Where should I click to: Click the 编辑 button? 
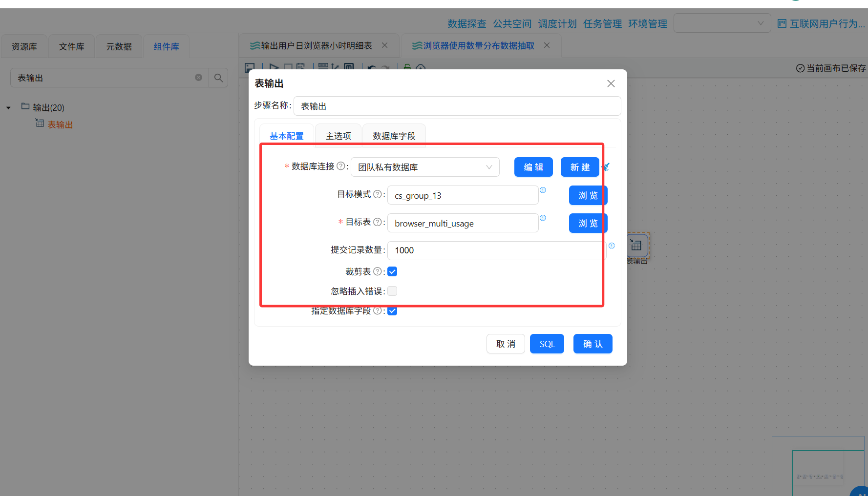click(x=533, y=167)
